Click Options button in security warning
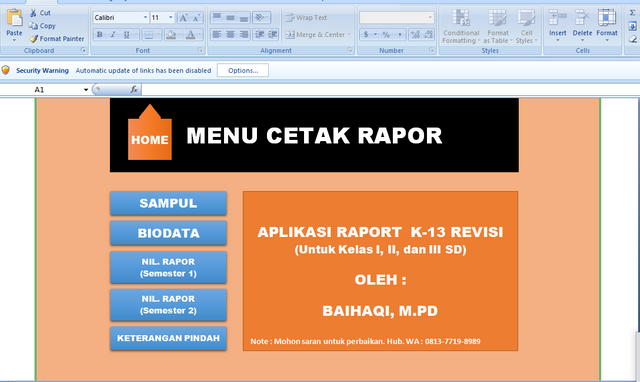 pyautogui.click(x=243, y=70)
